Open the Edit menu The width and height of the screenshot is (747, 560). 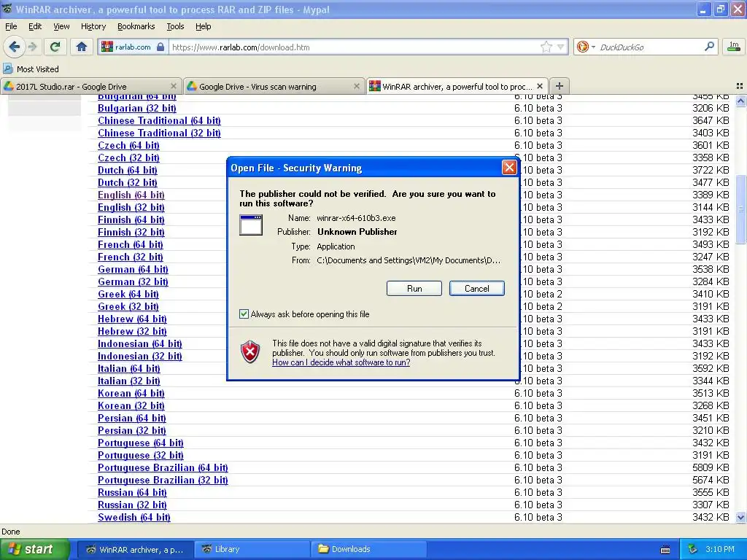(35, 26)
